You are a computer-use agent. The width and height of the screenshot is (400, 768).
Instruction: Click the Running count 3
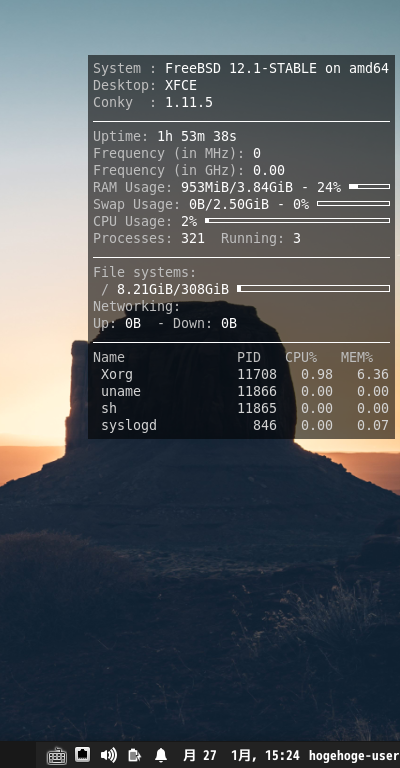click(x=297, y=239)
